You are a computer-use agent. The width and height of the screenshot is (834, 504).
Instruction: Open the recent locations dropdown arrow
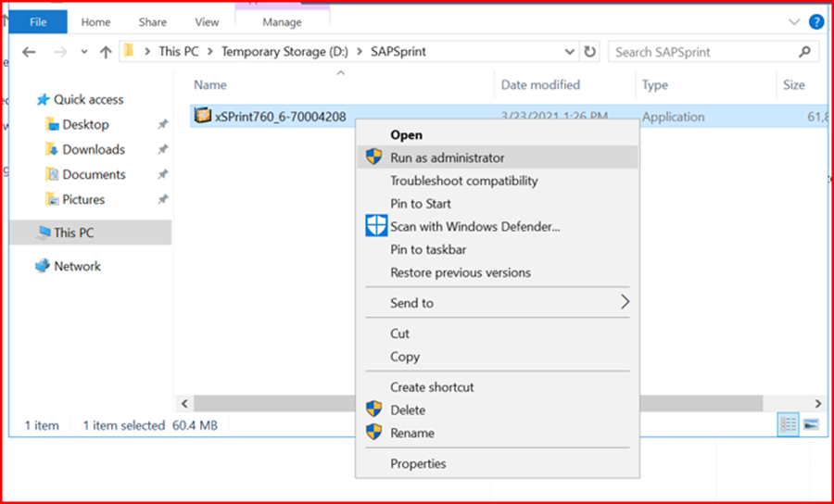[x=84, y=52]
